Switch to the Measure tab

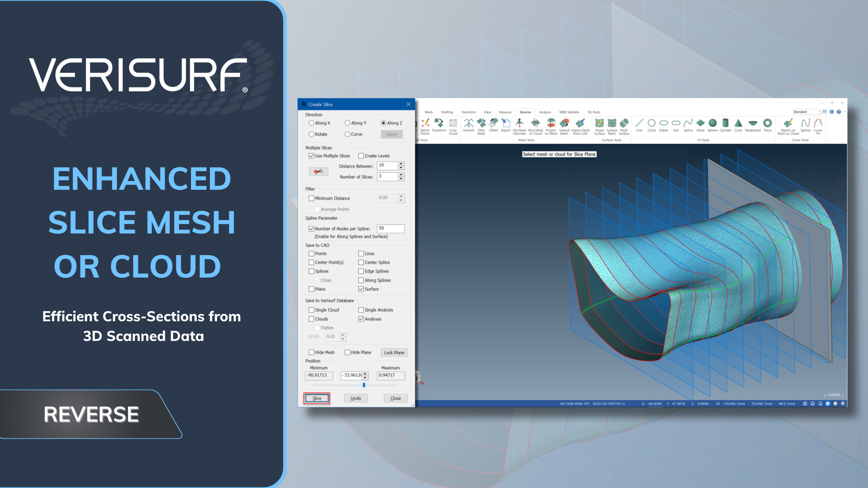click(x=505, y=112)
